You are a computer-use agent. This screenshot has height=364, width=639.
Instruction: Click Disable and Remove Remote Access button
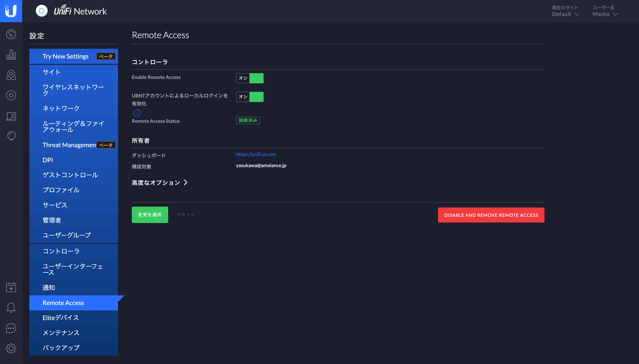(x=491, y=215)
